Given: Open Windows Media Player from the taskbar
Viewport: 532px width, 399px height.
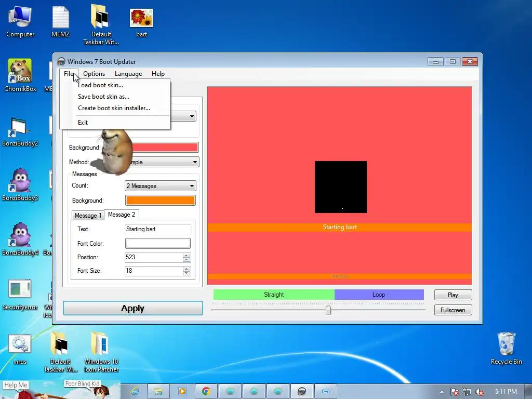Looking at the screenshot, I should [182, 392].
